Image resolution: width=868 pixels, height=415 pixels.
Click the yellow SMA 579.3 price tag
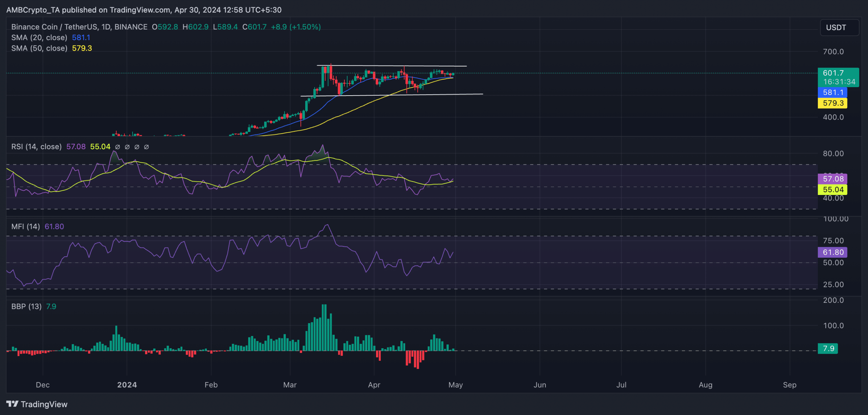(832, 103)
